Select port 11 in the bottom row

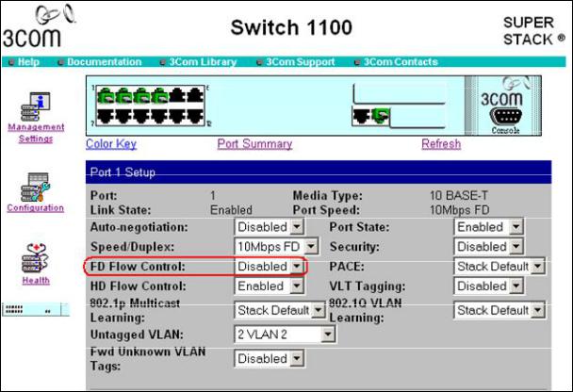177,116
